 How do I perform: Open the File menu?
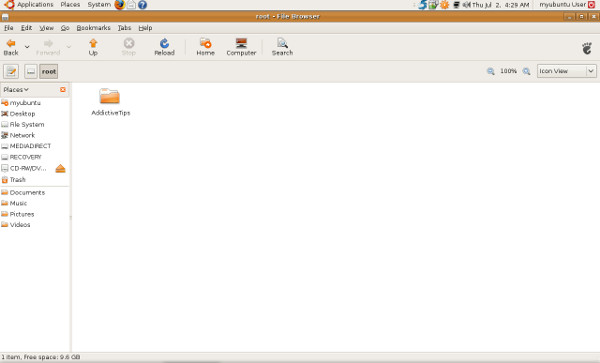8,28
